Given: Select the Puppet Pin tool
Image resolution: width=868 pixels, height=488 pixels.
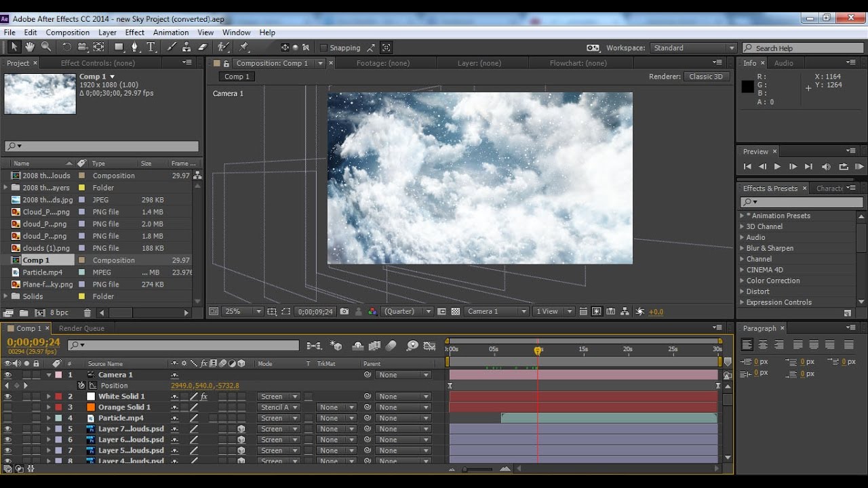Looking at the screenshot, I should click(x=244, y=47).
